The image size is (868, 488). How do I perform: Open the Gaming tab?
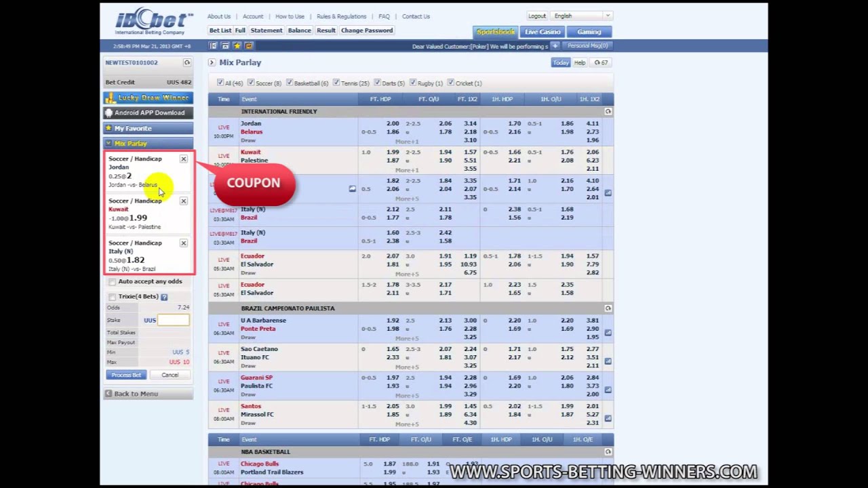589,32
